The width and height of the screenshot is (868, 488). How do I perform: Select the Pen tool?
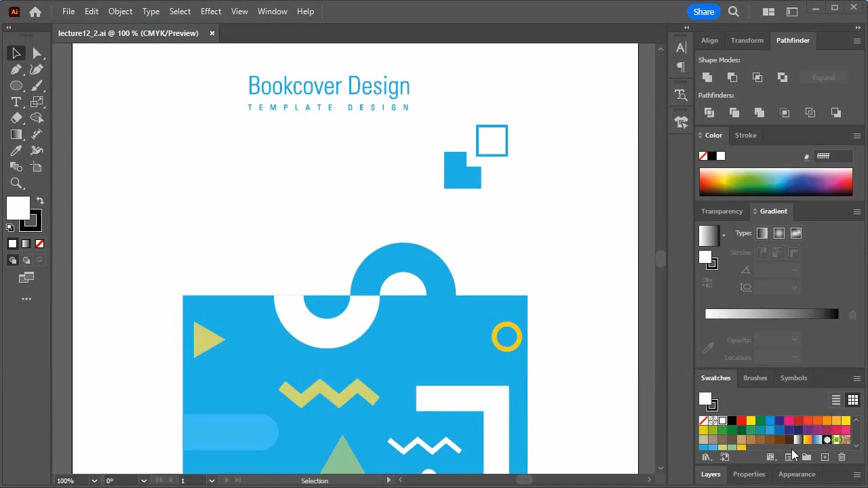point(16,70)
